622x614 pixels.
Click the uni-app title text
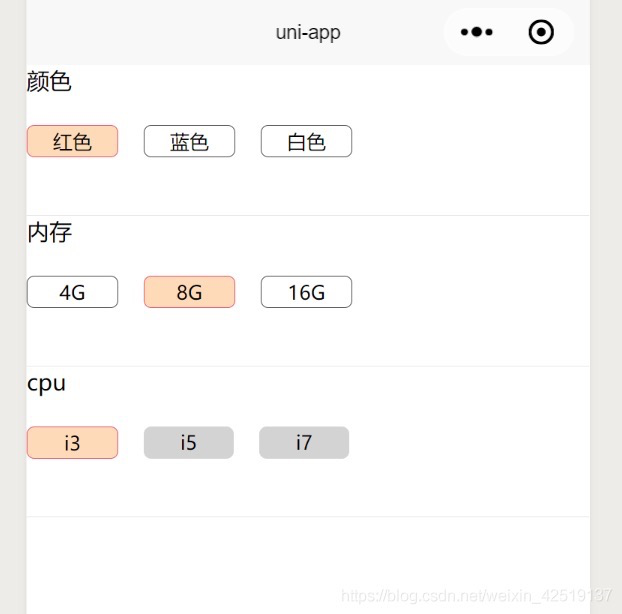pyautogui.click(x=308, y=32)
